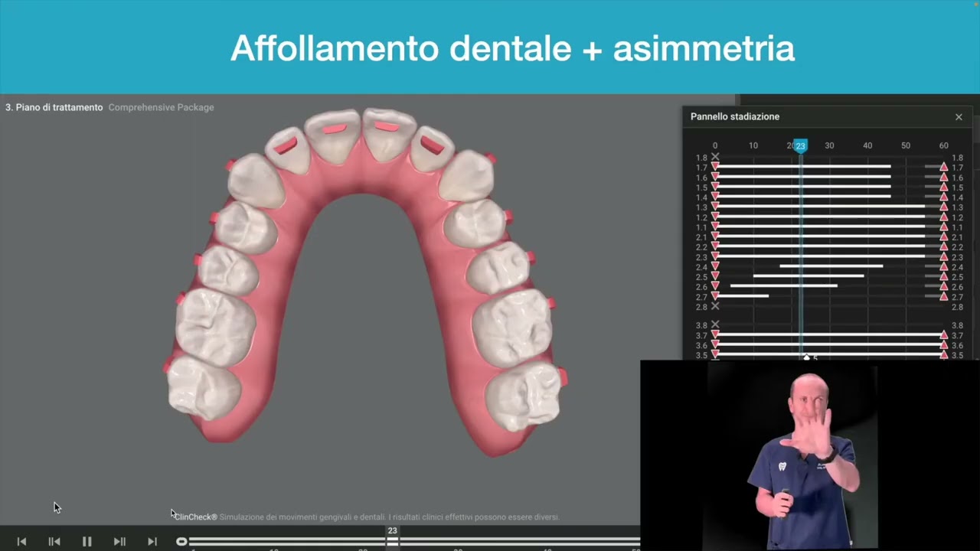Image resolution: width=980 pixels, height=551 pixels.
Task: Click tooth 3.7 start triangle marker
Action: (x=715, y=334)
